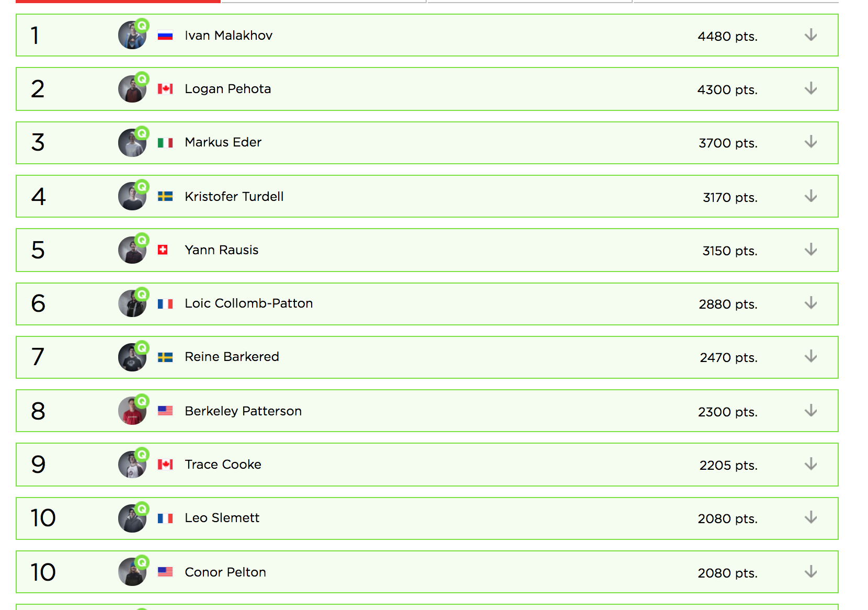Expand Loic Collomb-Patton's points breakdown arrow
868x610 pixels.
point(810,303)
